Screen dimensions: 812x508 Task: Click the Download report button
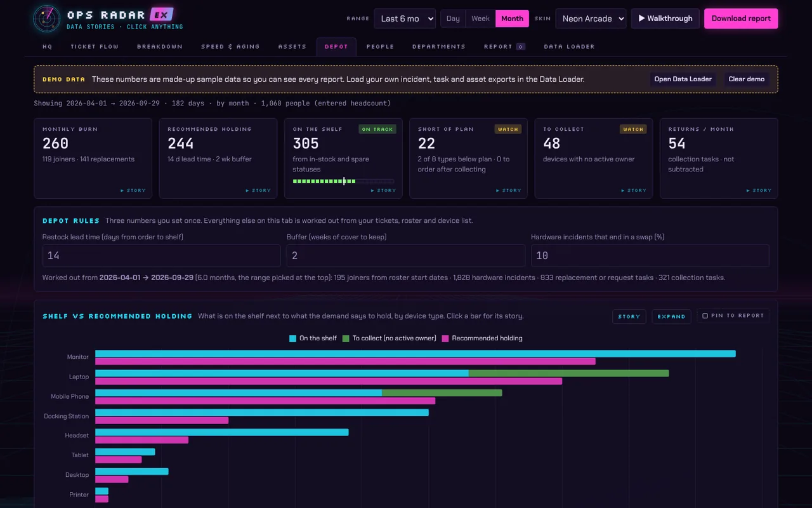(741, 18)
